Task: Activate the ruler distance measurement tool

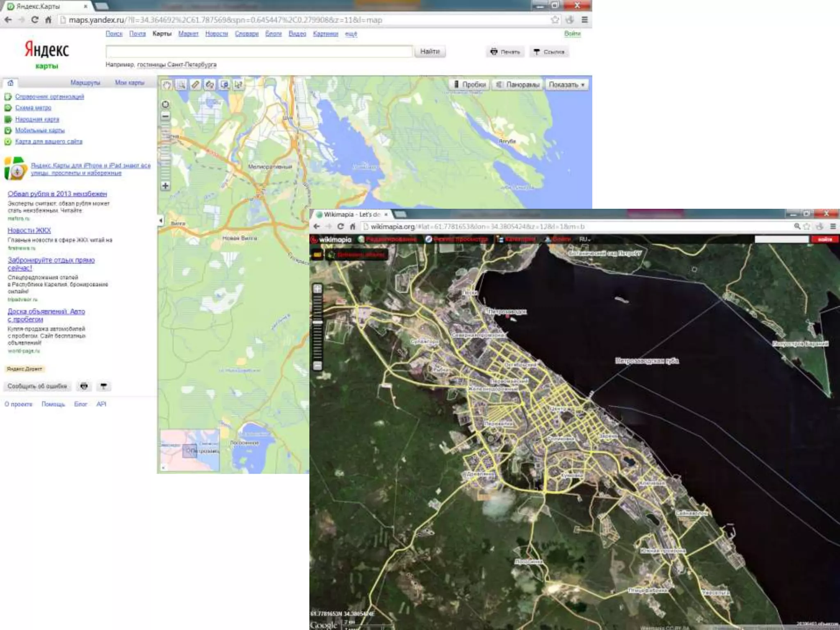Action: click(195, 85)
